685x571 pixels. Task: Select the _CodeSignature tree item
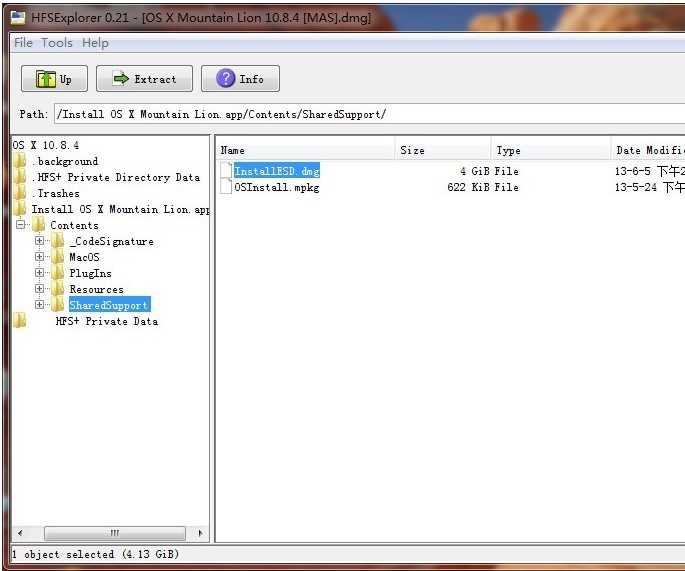click(x=111, y=241)
